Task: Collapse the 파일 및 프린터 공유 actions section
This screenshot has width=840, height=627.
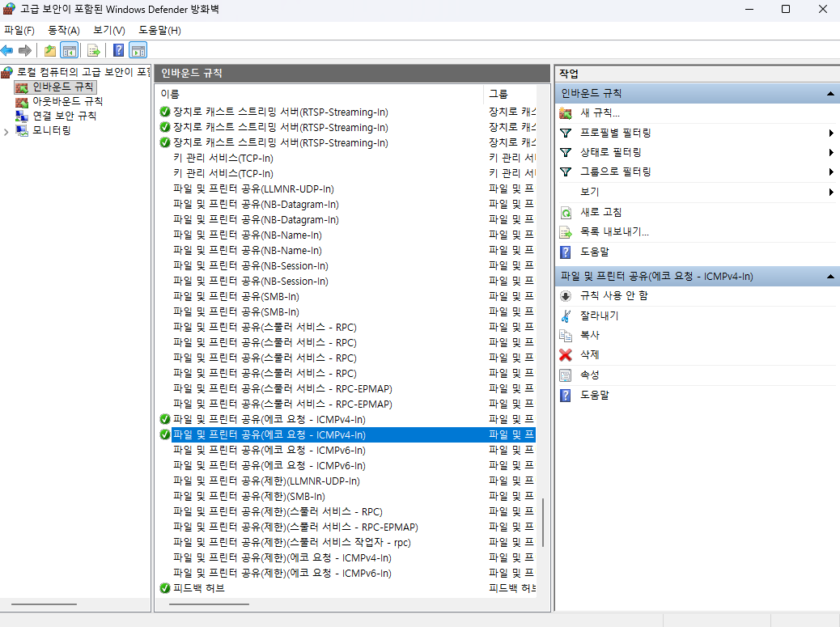Action: coord(830,277)
